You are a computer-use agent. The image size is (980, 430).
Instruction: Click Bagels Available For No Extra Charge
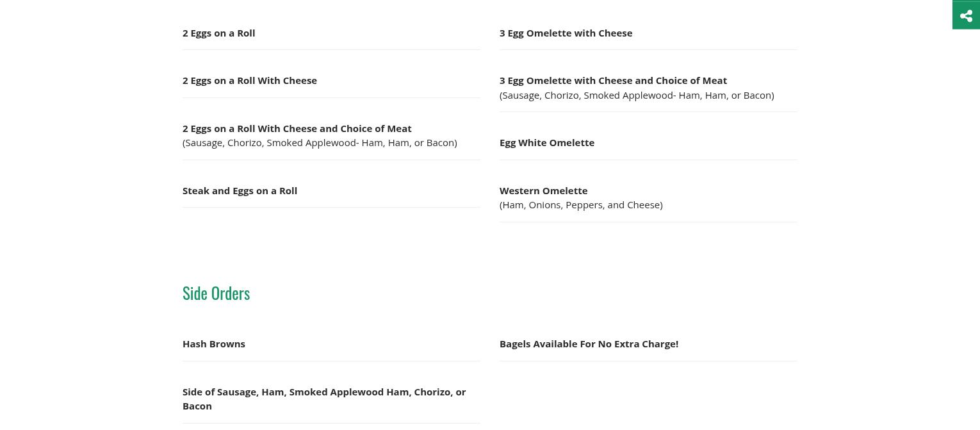click(588, 344)
